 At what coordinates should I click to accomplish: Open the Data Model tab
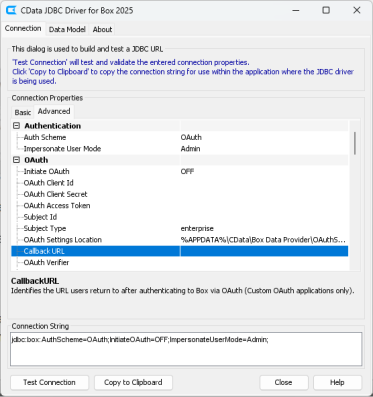[x=67, y=29]
